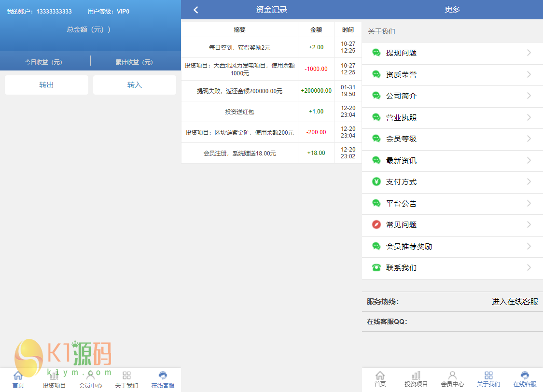Viewport: 543px width, 392px height.
Task: Expand the 公司简介 row chevron
Action: (529, 96)
